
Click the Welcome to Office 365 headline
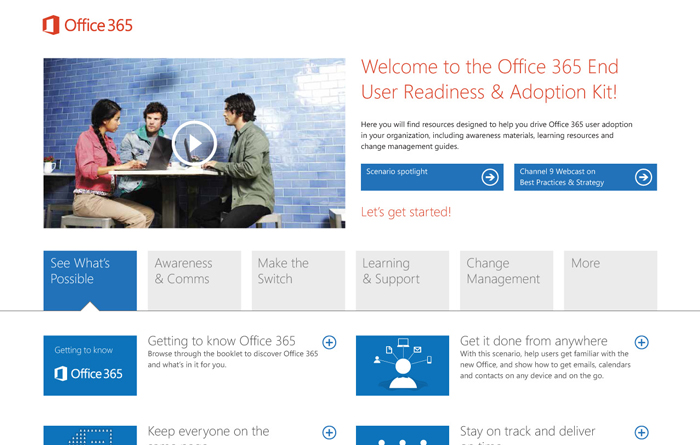pyautogui.click(x=490, y=79)
